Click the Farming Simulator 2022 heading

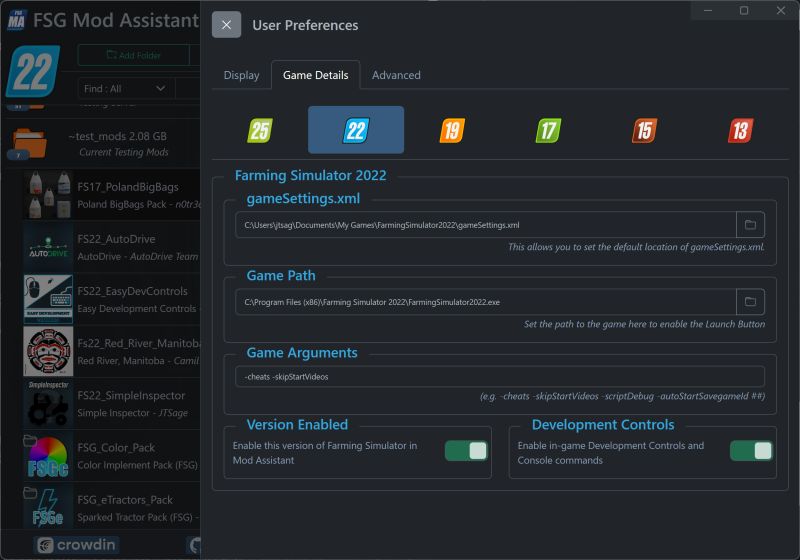(310, 175)
